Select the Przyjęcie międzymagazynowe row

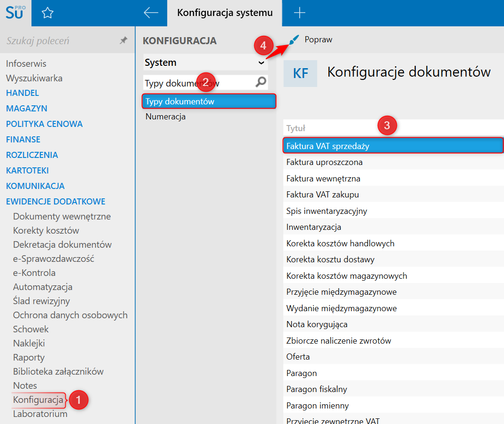[394, 292]
